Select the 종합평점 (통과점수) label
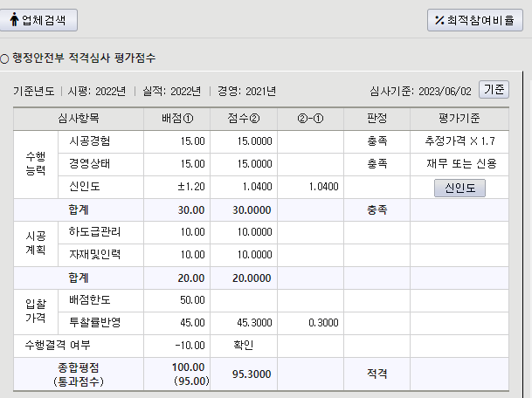 point(79,374)
